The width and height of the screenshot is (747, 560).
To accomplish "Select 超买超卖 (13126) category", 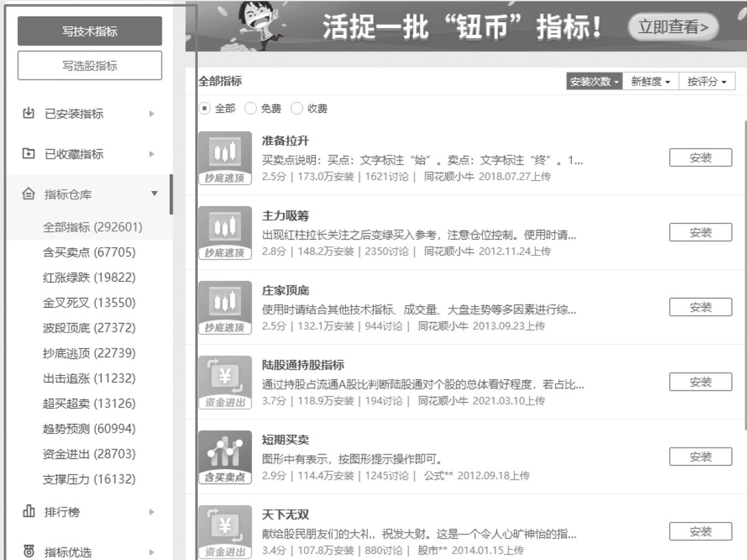I will click(89, 404).
